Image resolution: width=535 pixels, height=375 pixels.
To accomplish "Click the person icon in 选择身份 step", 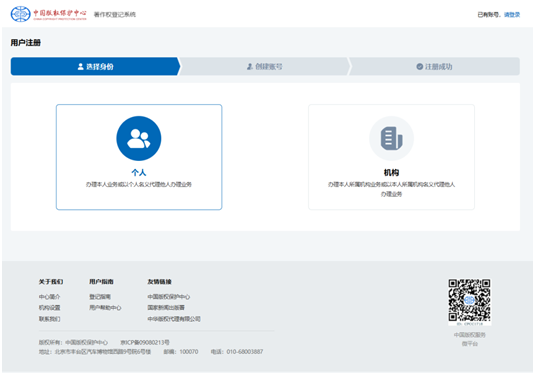I will pos(81,66).
